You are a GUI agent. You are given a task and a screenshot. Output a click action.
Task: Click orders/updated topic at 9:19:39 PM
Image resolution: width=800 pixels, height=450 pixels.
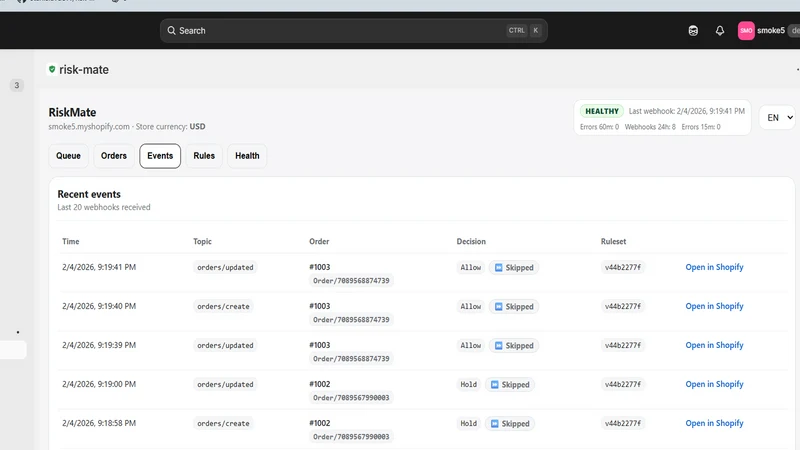coord(225,345)
